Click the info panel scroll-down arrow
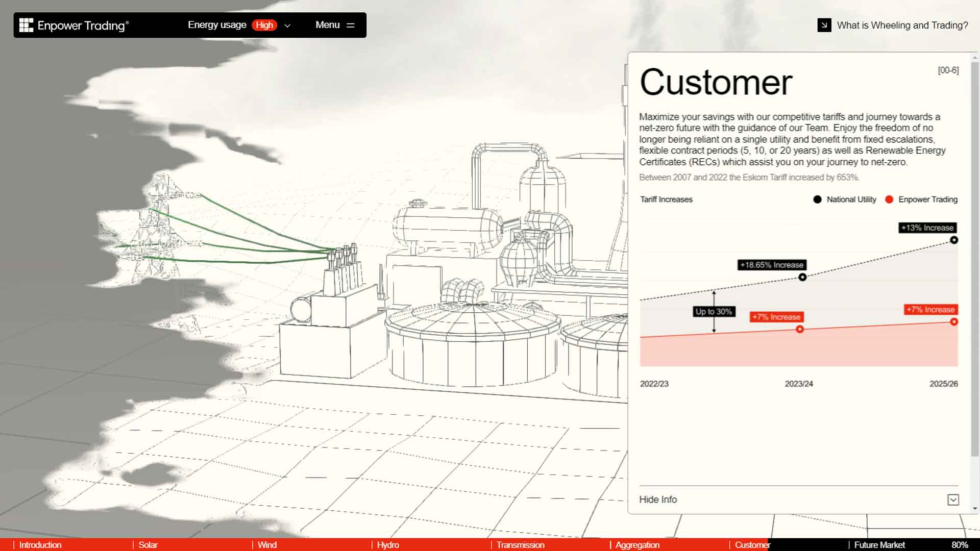980x551 pixels. 975,508
